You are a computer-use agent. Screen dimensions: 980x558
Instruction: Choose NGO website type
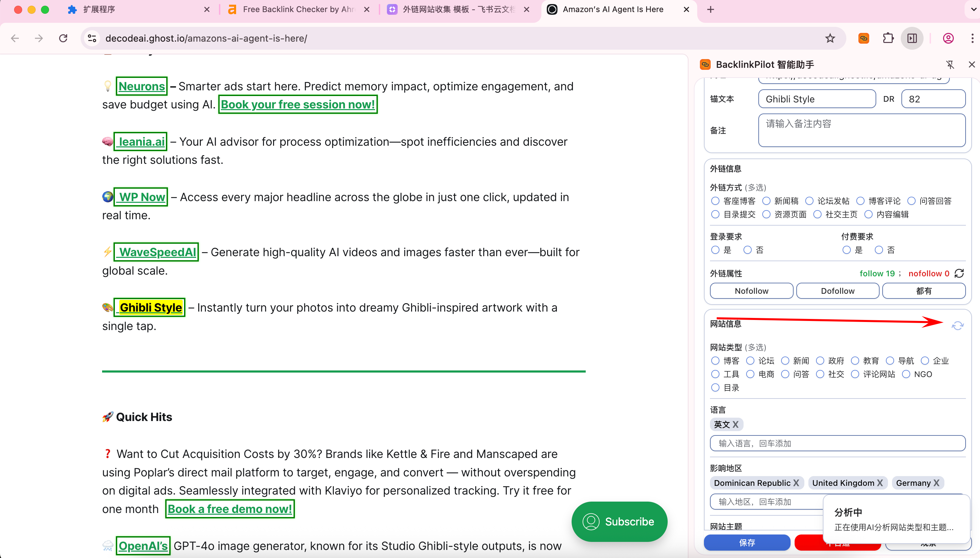[x=906, y=374]
